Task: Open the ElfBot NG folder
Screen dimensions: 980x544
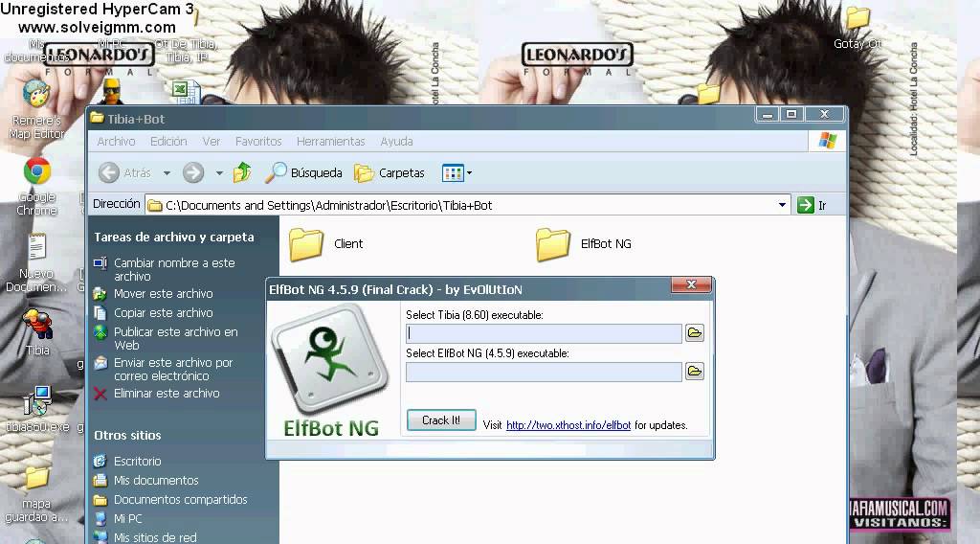Action: pos(584,244)
